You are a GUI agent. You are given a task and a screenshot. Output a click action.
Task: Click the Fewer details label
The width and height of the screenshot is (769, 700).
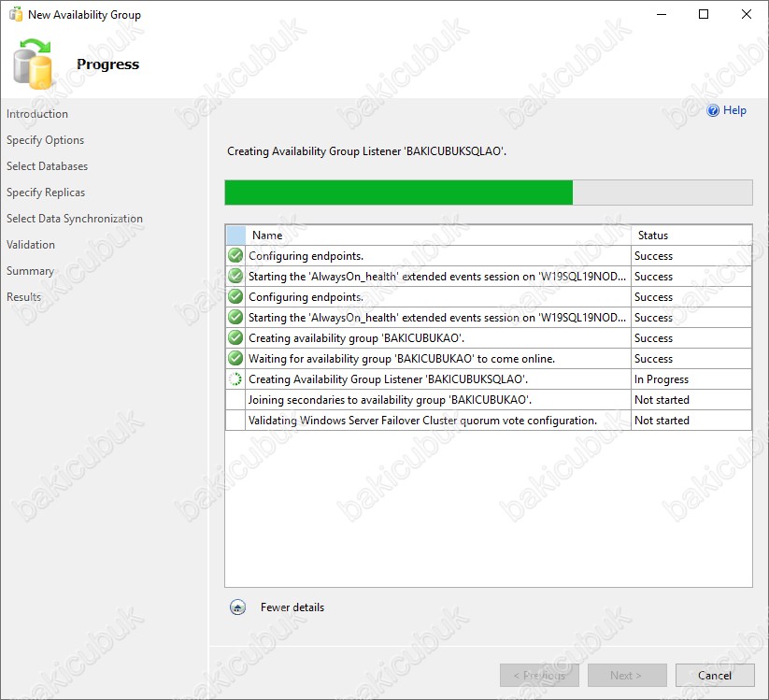tap(292, 607)
